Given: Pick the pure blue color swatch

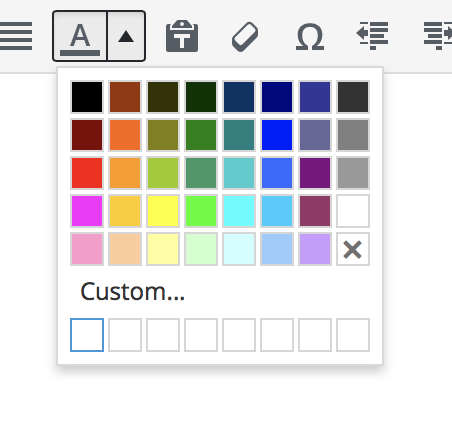Looking at the screenshot, I should (x=277, y=135).
